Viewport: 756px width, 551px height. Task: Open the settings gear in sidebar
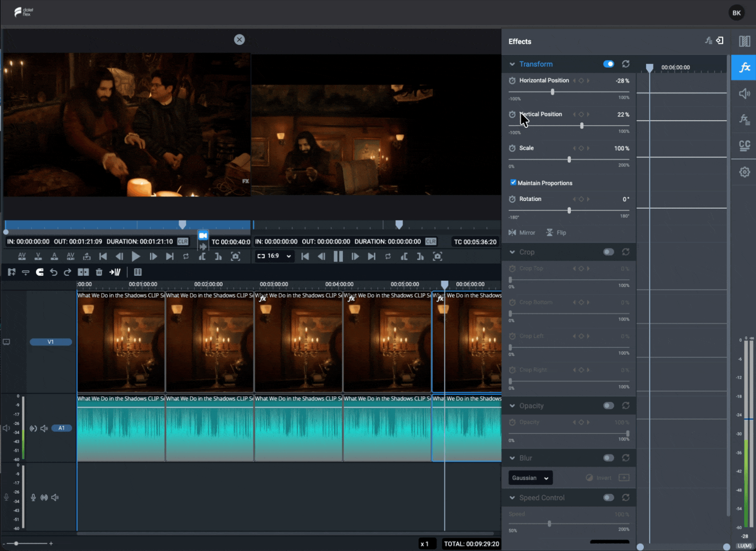744,172
